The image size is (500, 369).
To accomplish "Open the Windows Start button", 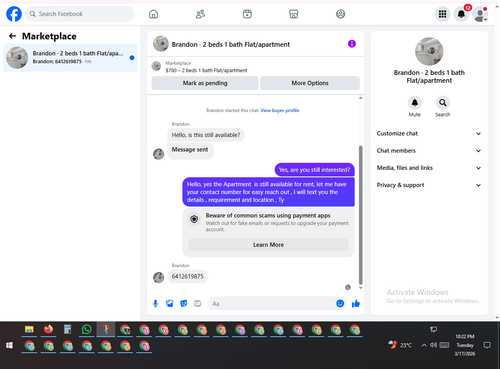I will point(9,345).
